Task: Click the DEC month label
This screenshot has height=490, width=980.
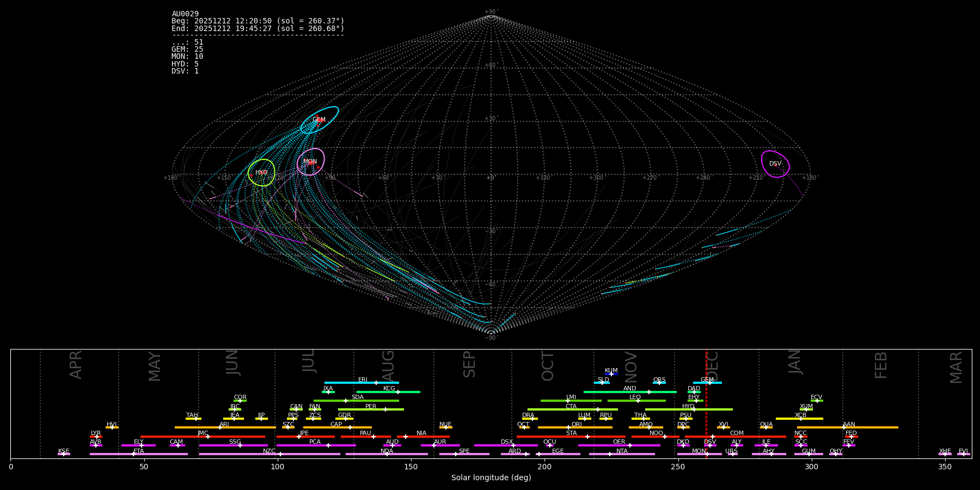Action: 713,365
